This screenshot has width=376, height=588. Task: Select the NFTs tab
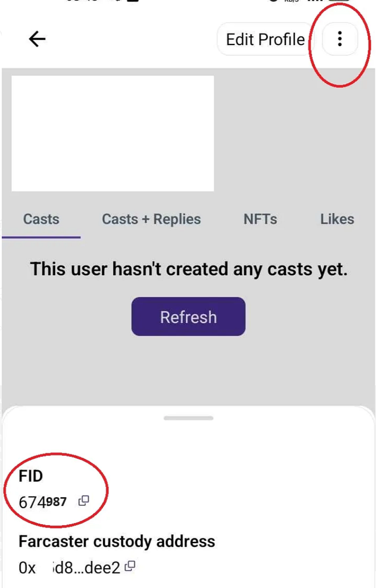click(x=260, y=219)
